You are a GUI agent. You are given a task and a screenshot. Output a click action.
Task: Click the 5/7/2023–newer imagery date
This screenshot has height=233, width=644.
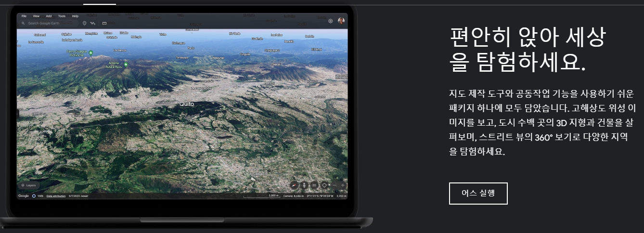coord(78,196)
